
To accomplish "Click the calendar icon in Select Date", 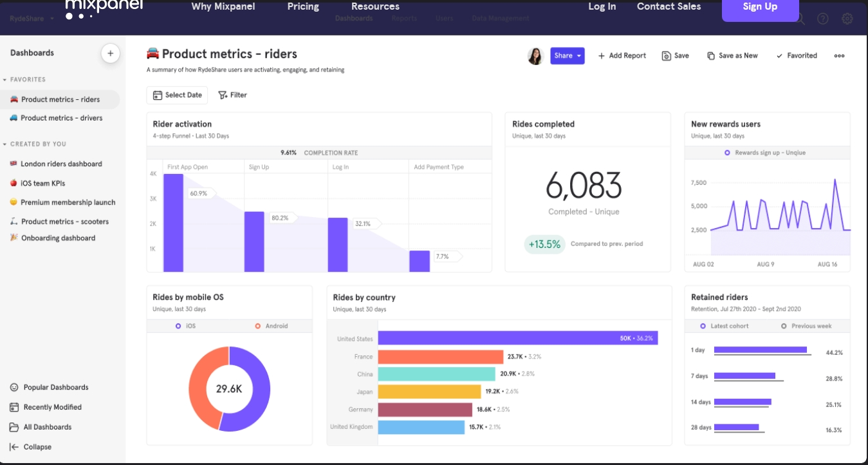I will (x=157, y=95).
